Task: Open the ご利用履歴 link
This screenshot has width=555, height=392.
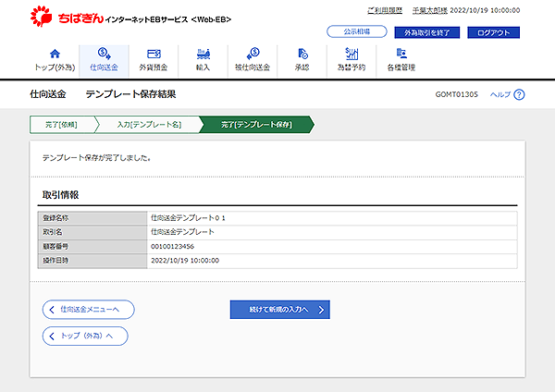Action: point(385,10)
